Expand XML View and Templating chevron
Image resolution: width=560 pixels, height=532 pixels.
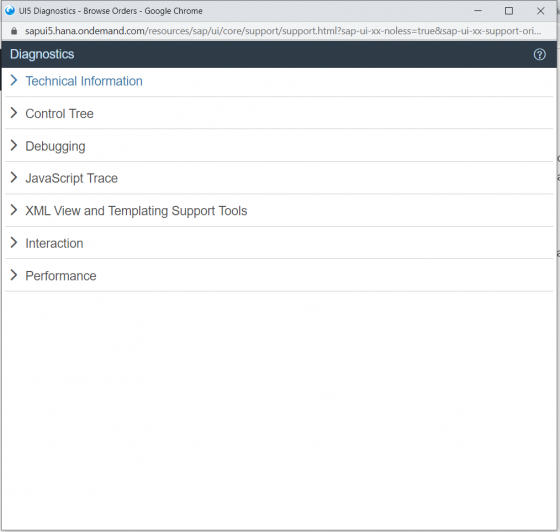[x=14, y=210]
